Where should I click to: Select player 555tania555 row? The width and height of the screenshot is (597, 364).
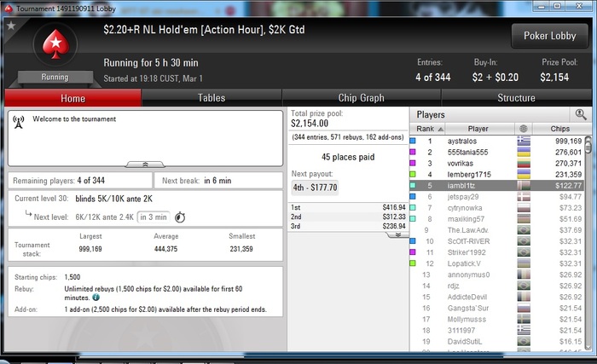tap(497, 152)
